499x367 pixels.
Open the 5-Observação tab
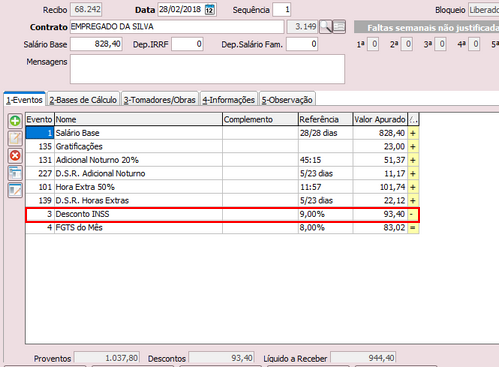pos(287,100)
